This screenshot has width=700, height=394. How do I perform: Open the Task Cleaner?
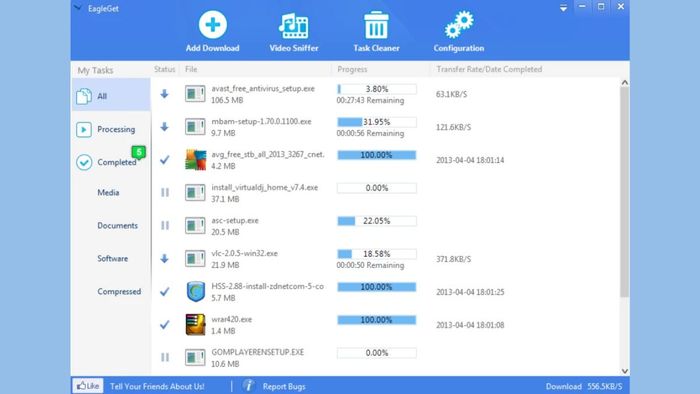click(376, 31)
